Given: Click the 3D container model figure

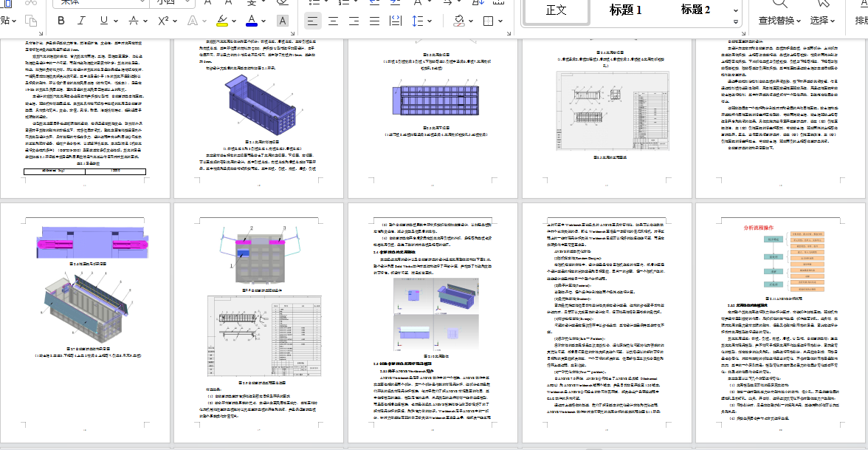Looking at the screenshot, I should point(262,105).
